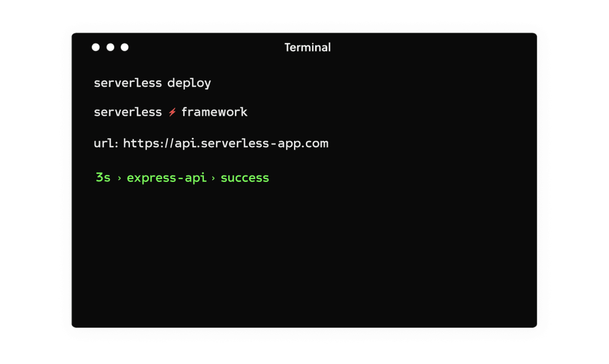This screenshot has height=364, width=609.
Task: Click the .com ending of the URL
Action: point(316,144)
